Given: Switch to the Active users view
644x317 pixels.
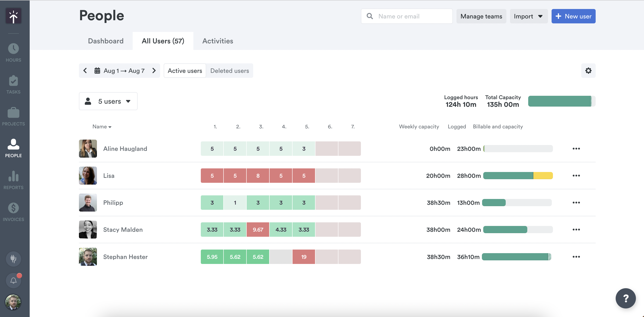Looking at the screenshot, I should pos(185,71).
